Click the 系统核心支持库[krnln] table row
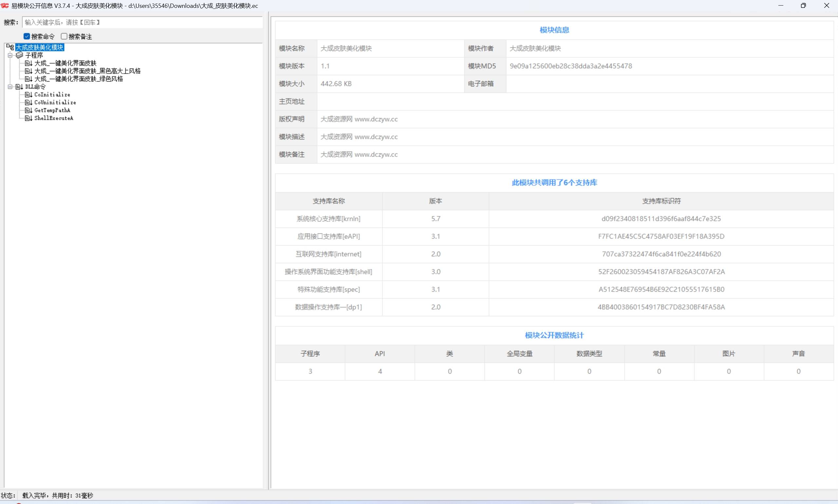The width and height of the screenshot is (838, 504). click(328, 219)
